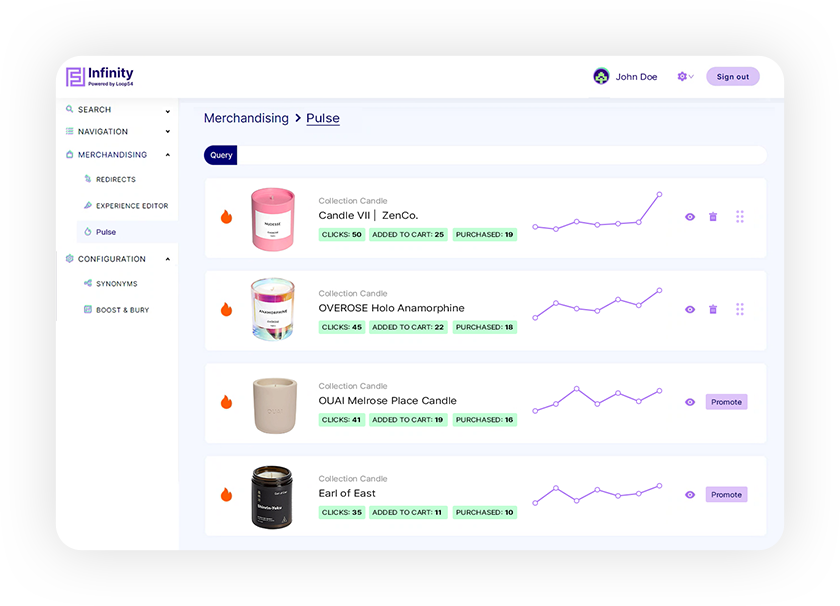This screenshot has height=606, width=840.
Task: Toggle visibility eye for OUAI Melrose Place
Action: [690, 402]
